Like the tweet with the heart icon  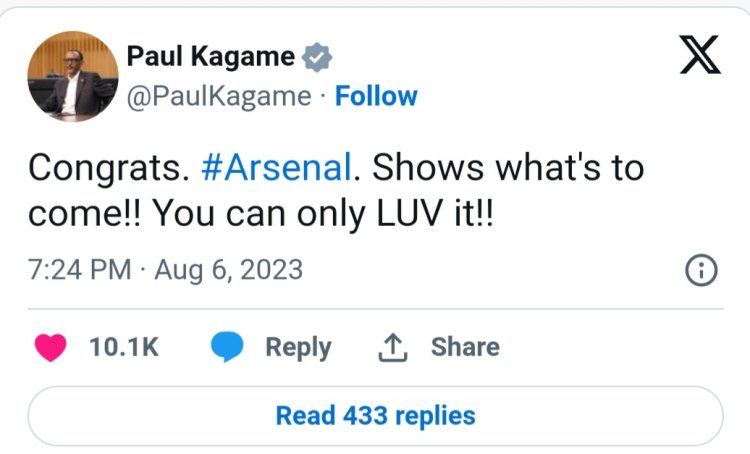pos(51,346)
